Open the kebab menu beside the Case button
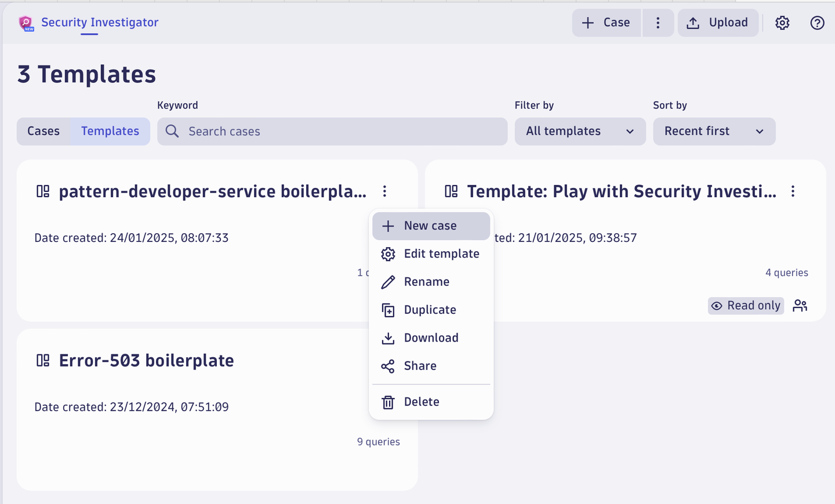835x504 pixels. tap(658, 23)
